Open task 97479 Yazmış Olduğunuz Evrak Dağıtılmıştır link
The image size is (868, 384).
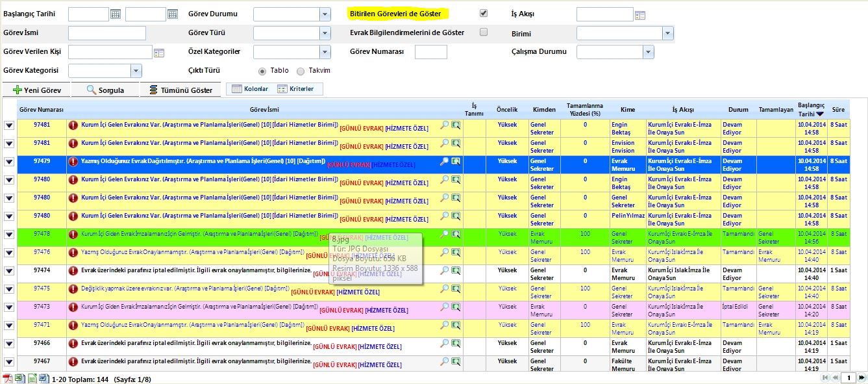pos(203,161)
